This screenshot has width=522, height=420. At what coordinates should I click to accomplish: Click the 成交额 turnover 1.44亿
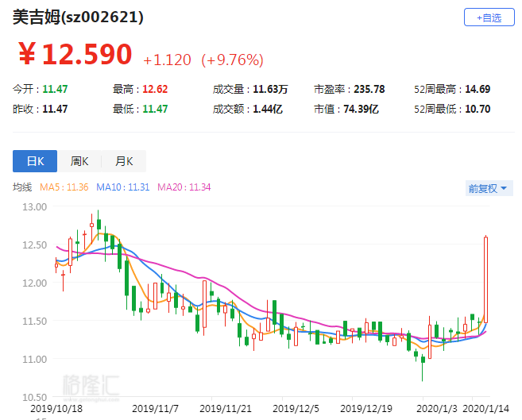click(x=268, y=109)
